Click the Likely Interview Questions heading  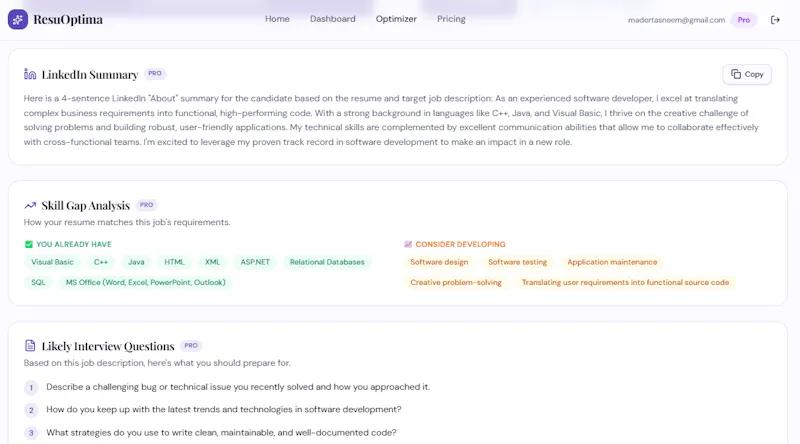coord(108,346)
